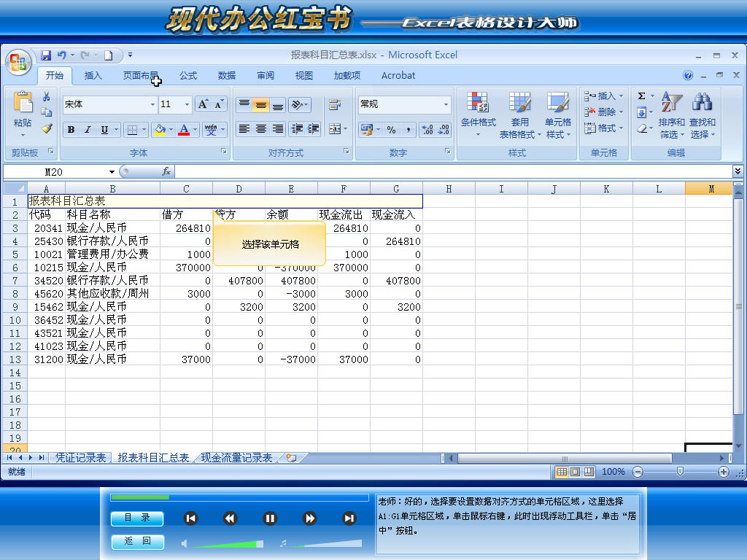
Task: Click the 目录 button in player
Action: coord(137,518)
